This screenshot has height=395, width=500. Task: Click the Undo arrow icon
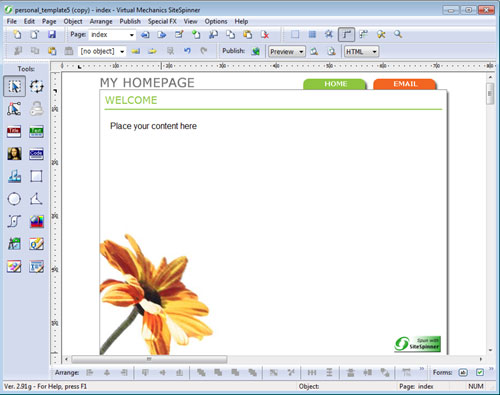[x=187, y=51]
